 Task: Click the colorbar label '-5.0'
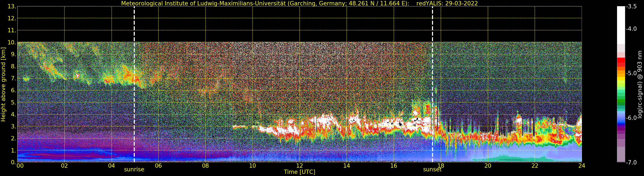pos(631,73)
